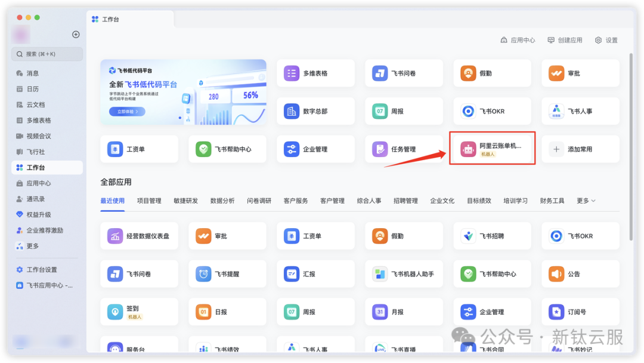644x363 pixels.
Task: Click the 创建应用 button
Action: 565,40
